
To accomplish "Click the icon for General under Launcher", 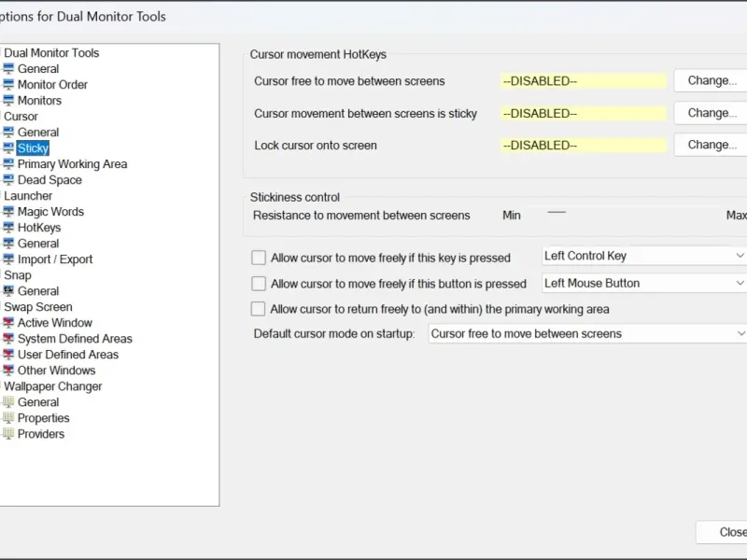I will tap(8, 244).
